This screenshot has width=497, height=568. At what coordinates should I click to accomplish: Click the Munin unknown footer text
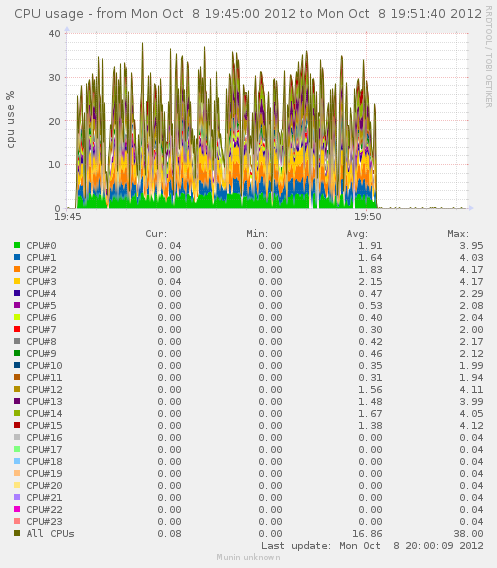click(248, 557)
